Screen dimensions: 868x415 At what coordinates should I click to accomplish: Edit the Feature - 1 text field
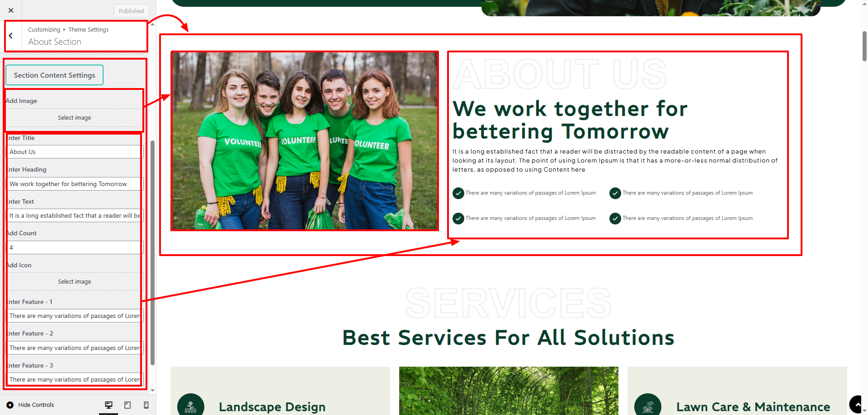coord(75,316)
